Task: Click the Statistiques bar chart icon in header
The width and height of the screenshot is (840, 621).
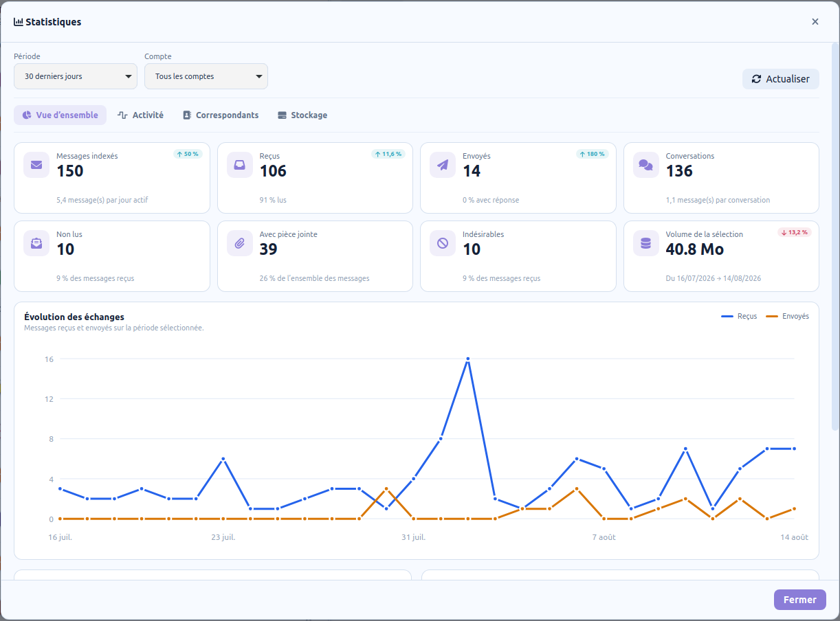Action: point(19,22)
